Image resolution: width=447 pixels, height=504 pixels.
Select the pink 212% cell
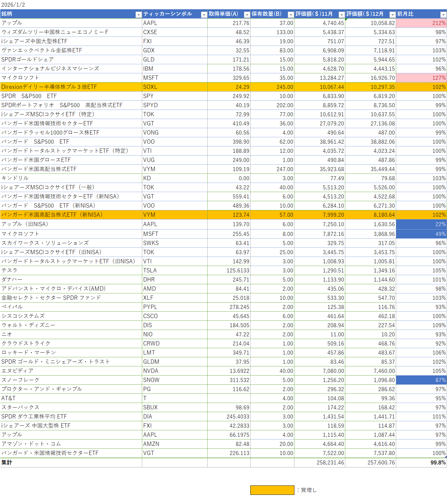(x=421, y=23)
